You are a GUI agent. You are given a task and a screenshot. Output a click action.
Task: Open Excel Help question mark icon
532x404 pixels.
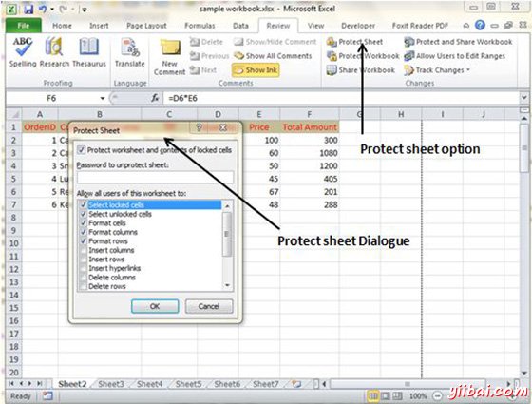click(480, 25)
